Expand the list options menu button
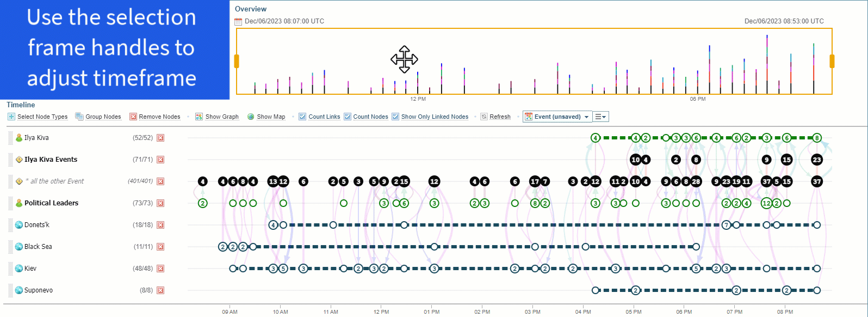The image size is (868, 317). click(x=600, y=117)
